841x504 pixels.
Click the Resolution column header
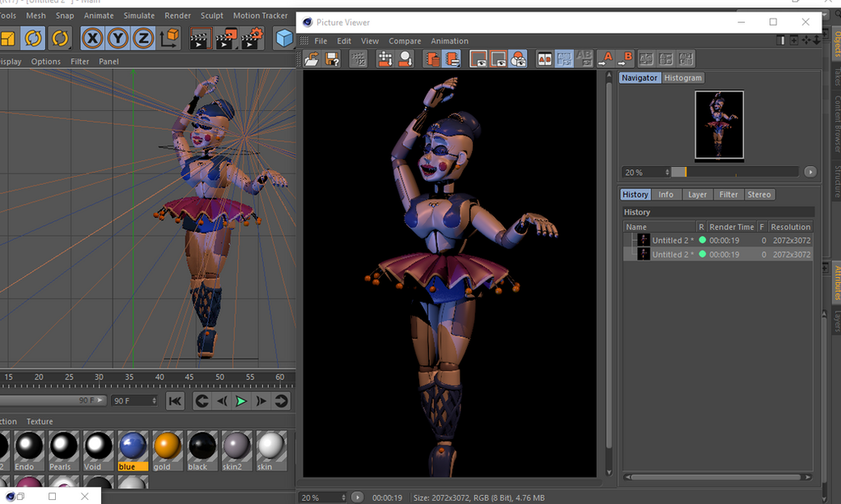(x=790, y=227)
